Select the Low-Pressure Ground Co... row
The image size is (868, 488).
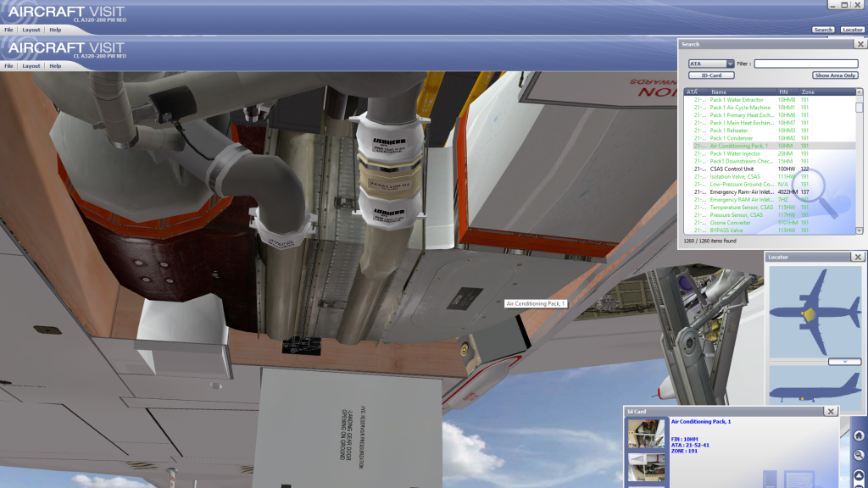770,184
